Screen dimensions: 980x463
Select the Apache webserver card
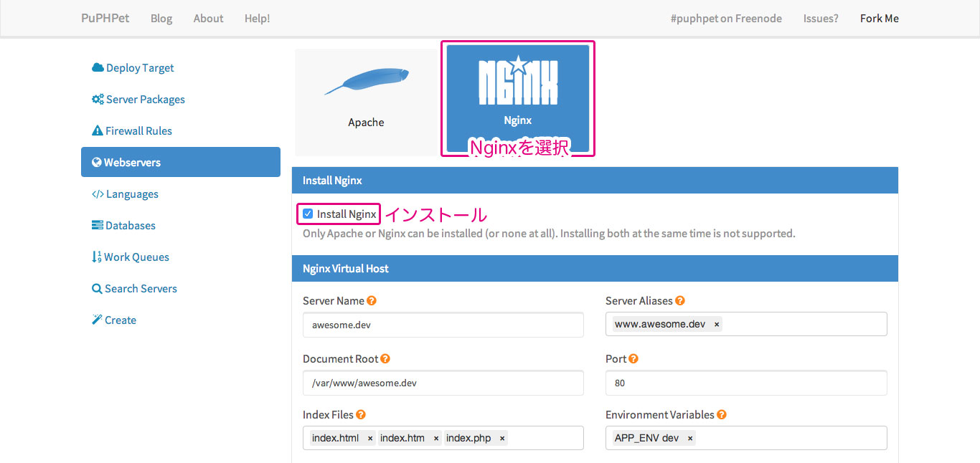[x=366, y=102]
